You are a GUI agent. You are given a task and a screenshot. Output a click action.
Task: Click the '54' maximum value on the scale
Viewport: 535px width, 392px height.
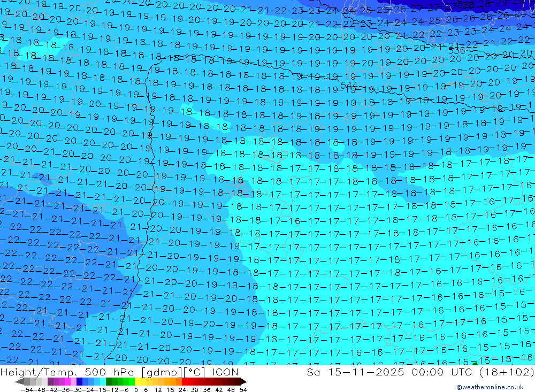tap(243, 390)
